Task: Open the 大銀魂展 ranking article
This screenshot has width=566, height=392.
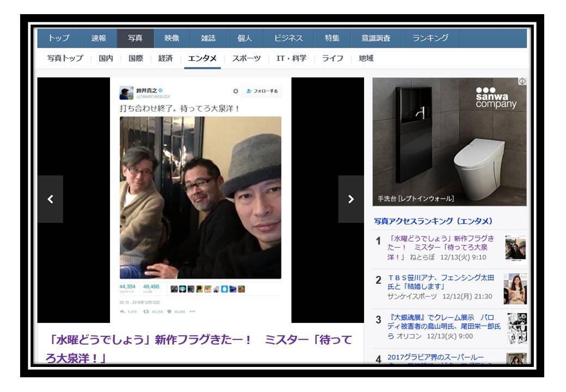Action: click(x=441, y=327)
